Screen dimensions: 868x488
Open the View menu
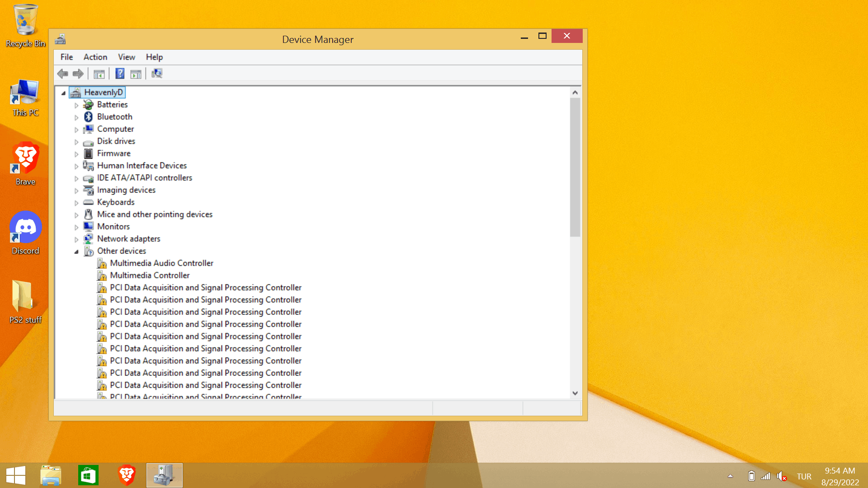click(126, 57)
